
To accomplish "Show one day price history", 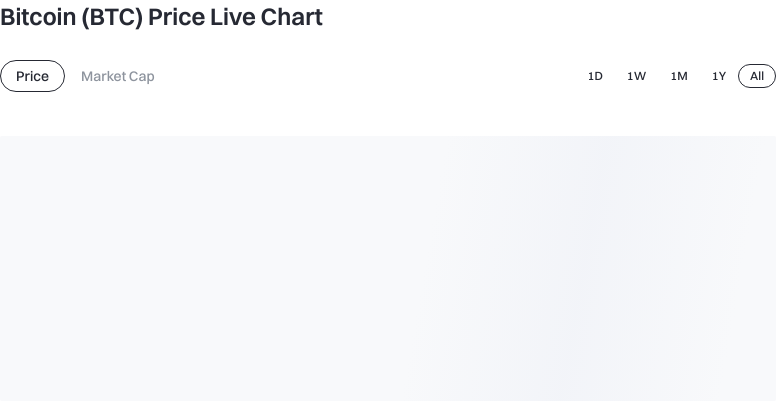I will point(595,76).
